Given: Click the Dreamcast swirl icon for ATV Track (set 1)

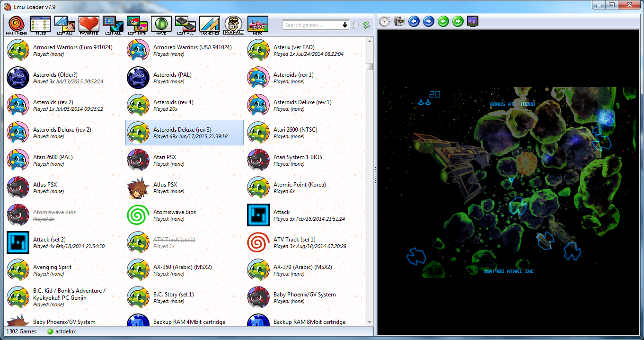Looking at the screenshot, I should pyautogui.click(x=259, y=242).
